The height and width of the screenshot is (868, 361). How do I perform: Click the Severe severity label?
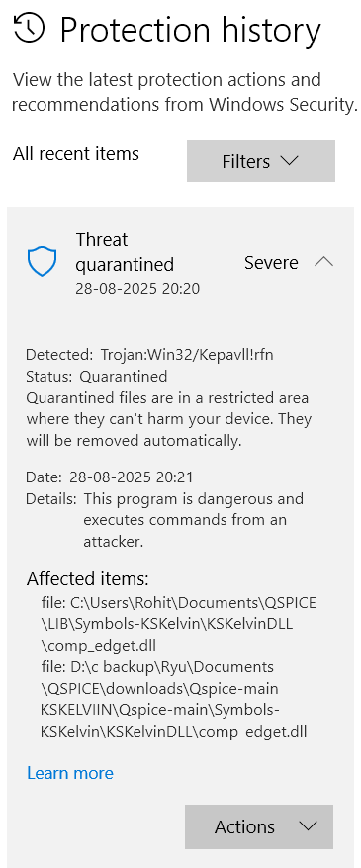271,262
